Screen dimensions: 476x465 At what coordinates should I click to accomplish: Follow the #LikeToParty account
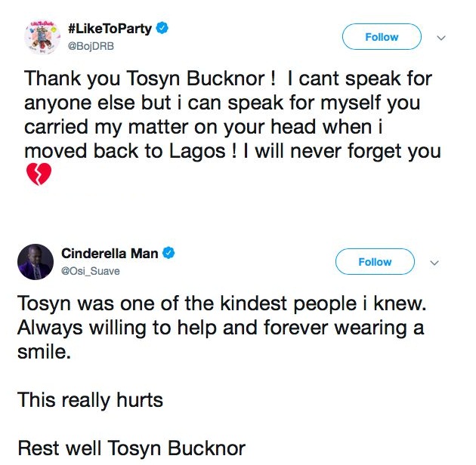click(382, 36)
